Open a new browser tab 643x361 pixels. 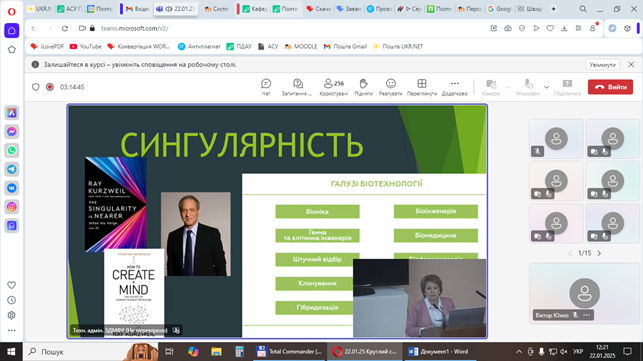(x=553, y=9)
